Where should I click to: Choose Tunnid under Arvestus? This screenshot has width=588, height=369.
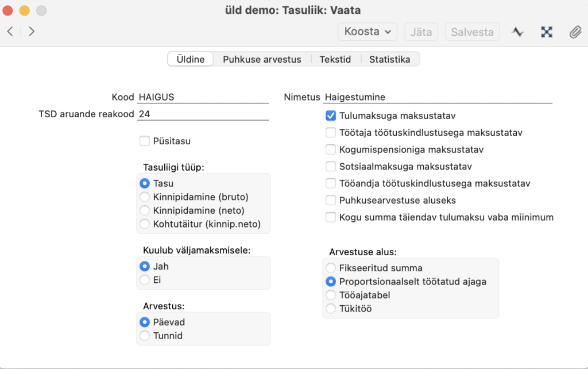coord(145,336)
